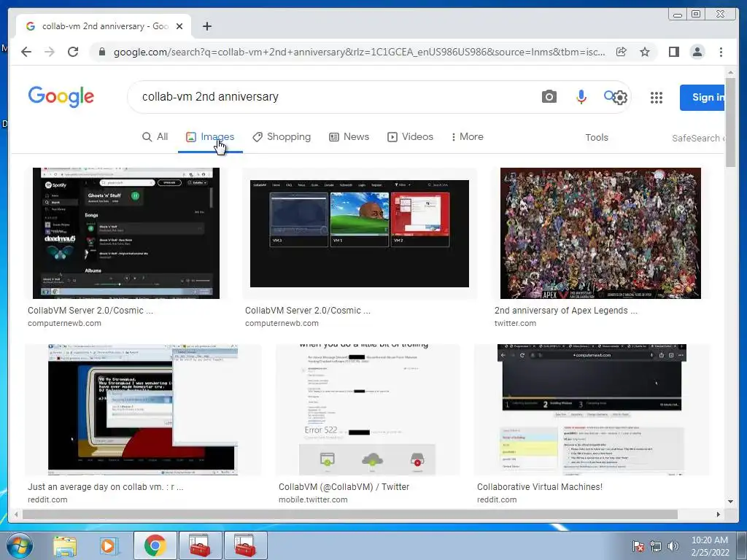This screenshot has height=560, width=747.
Task: Reload the page with the refresh icon
Action: [x=73, y=52]
